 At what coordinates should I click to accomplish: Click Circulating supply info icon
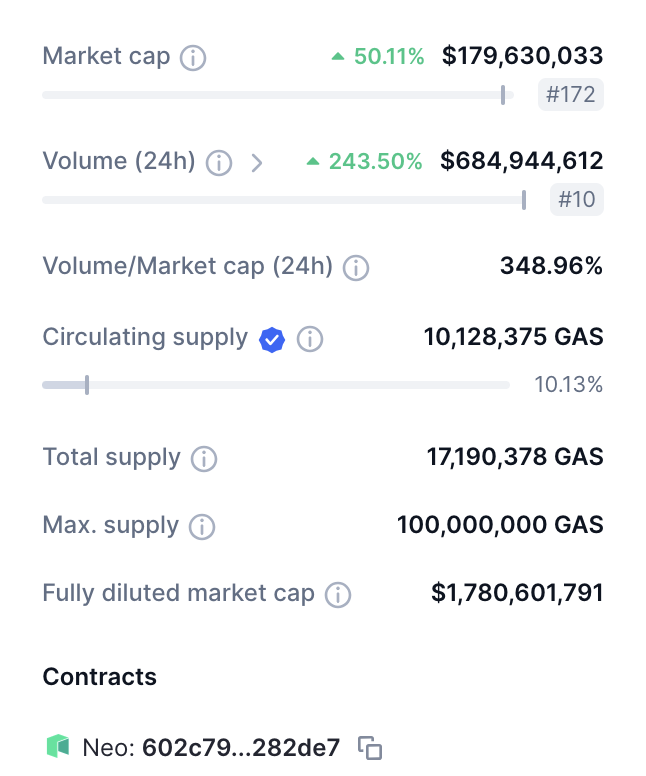point(310,340)
